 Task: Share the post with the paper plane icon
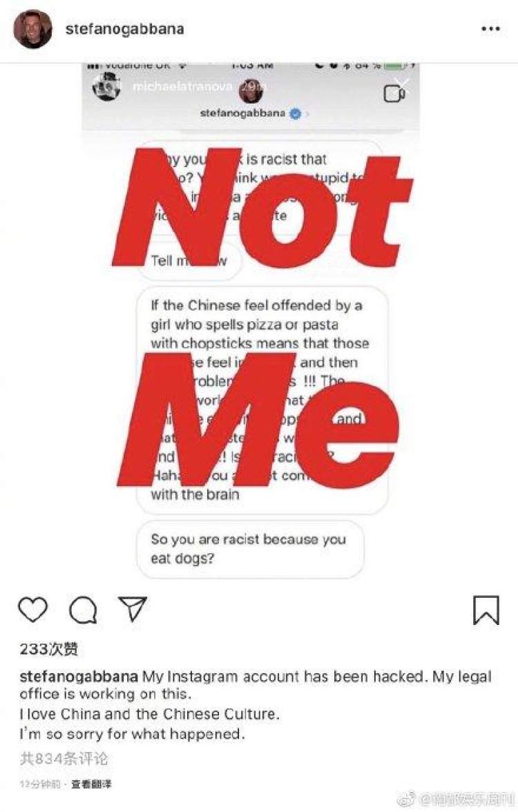[132, 608]
